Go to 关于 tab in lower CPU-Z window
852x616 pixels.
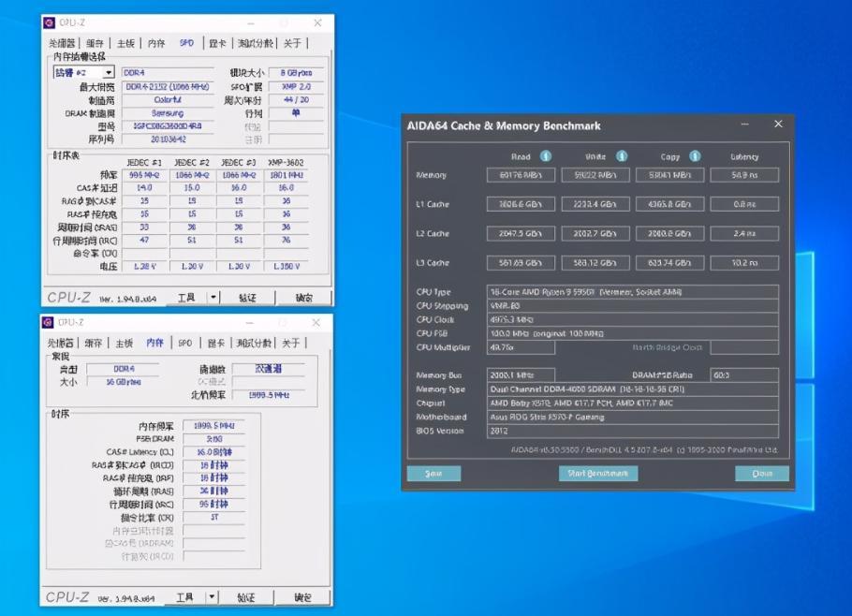291,344
